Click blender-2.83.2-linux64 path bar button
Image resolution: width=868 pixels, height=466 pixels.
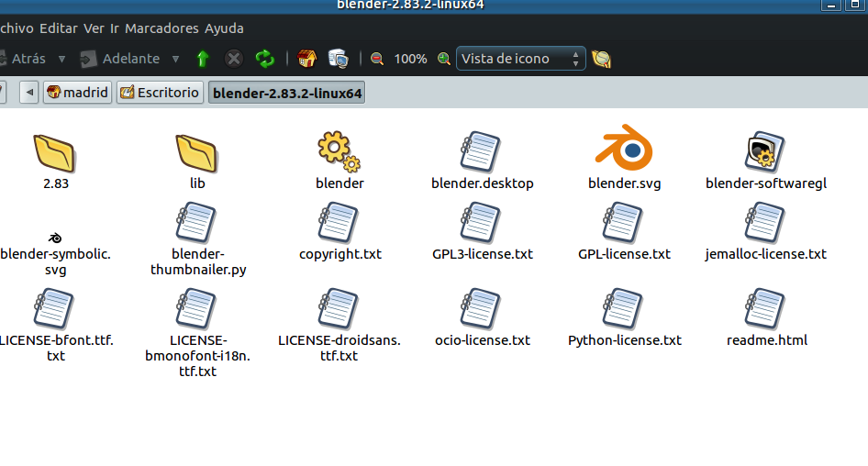(x=287, y=93)
